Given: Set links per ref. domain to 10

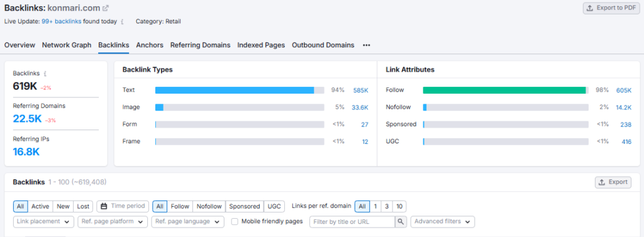Looking at the screenshot, I should point(399,206).
